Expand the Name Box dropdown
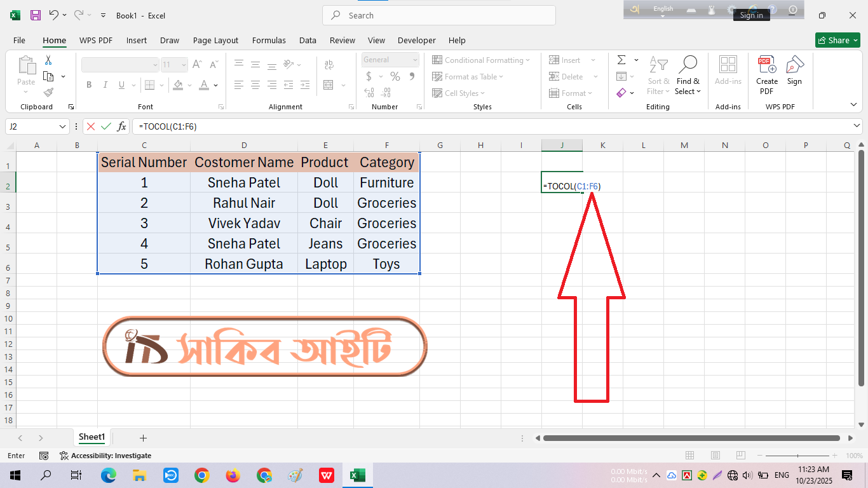The width and height of the screenshot is (868, 488). tap(62, 126)
